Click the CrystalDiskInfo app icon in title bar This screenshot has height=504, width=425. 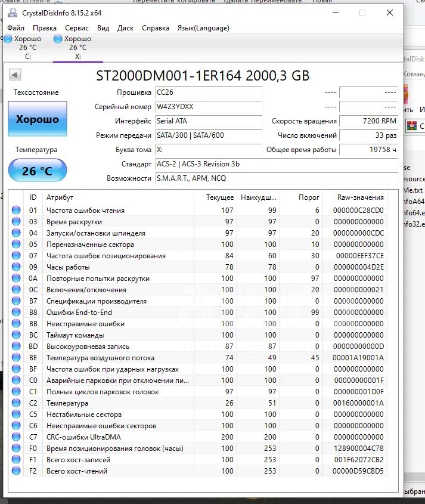13,13
